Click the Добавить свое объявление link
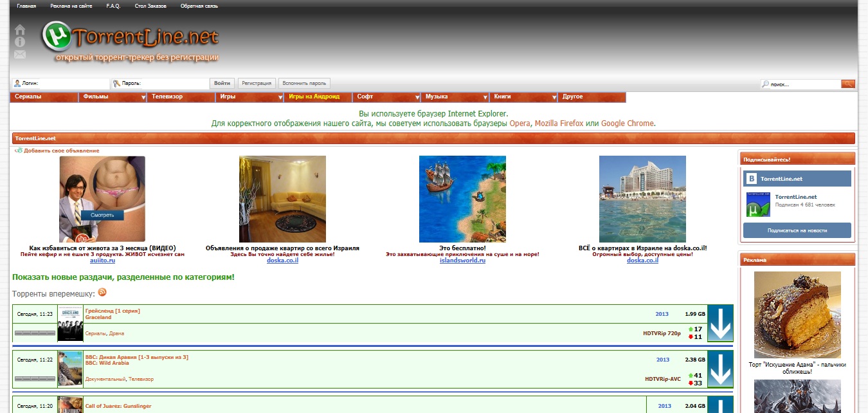868x413 pixels. pos(62,151)
